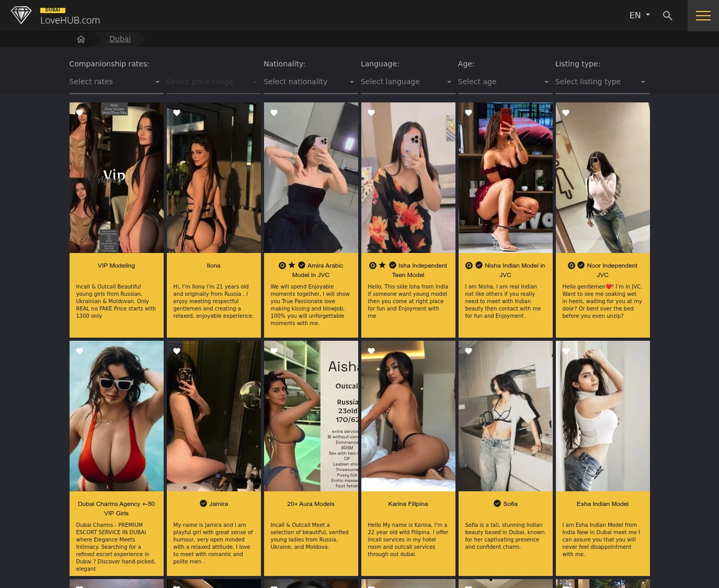Open the Sofia card photo
Screen dimensions: 719x588
pyautogui.click(x=506, y=416)
